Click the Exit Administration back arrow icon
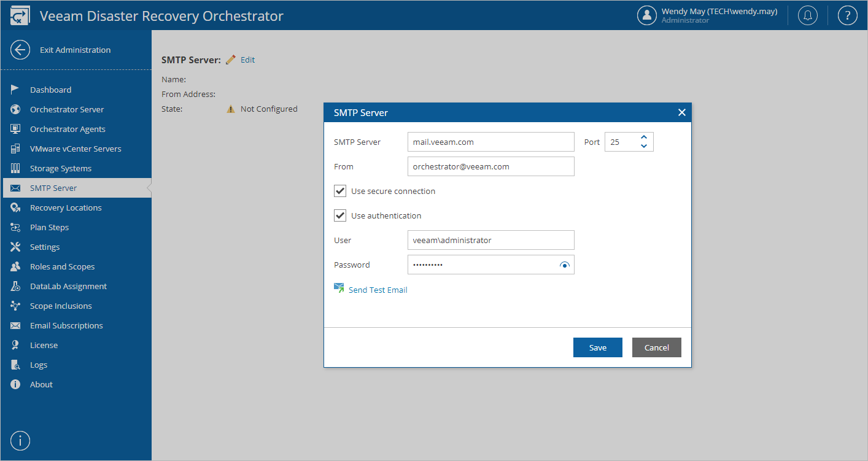Image resolution: width=868 pixels, height=461 pixels. click(x=20, y=50)
